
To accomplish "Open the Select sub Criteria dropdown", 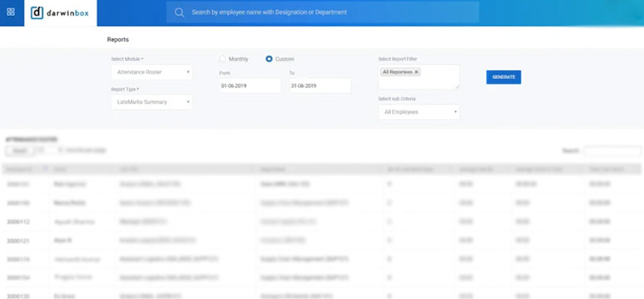I will (419, 112).
